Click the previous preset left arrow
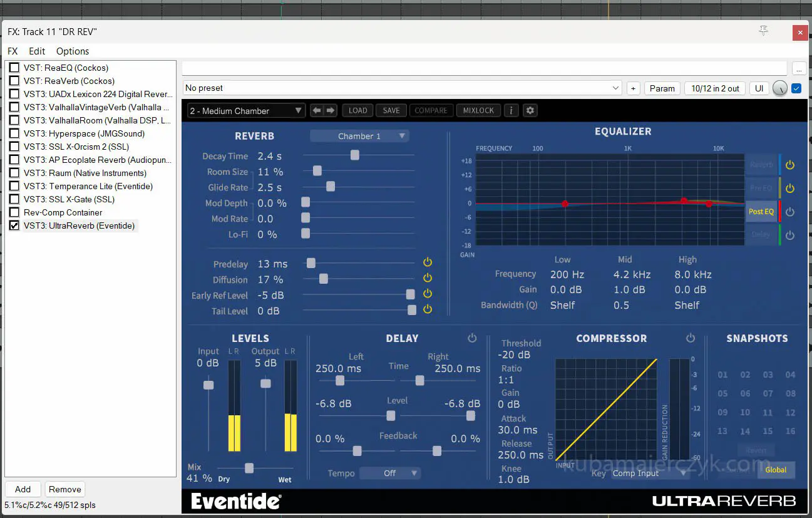The height and width of the screenshot is (518, 812). tap(317, 111)
